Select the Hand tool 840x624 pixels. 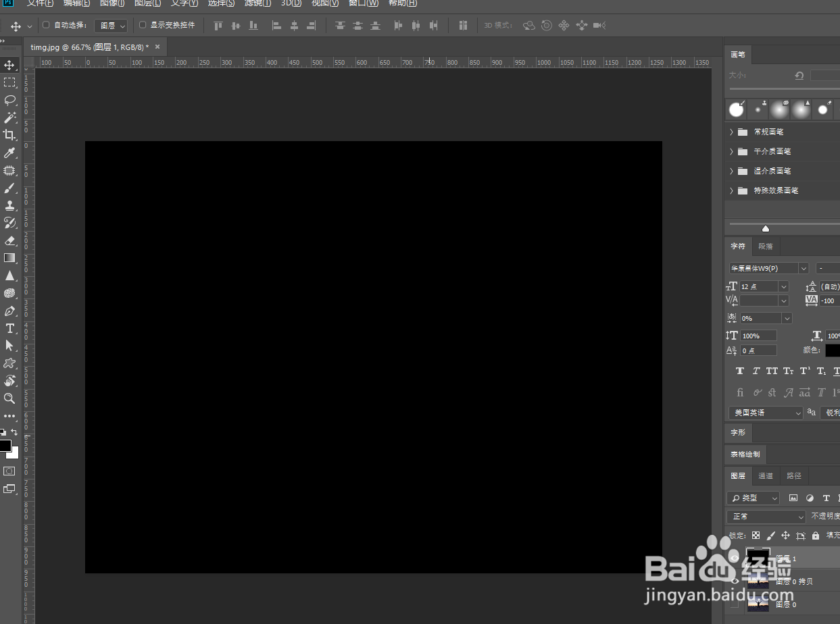coord(9,381)
